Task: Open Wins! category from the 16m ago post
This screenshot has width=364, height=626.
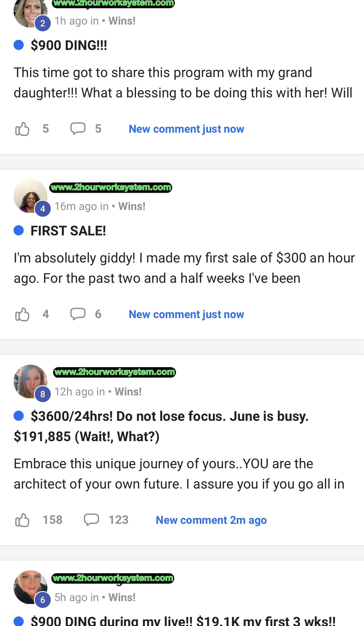Action: (x=132, y=206)
